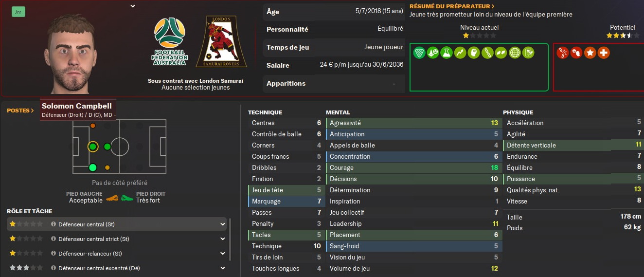Open the Postes section link

(x=20, y=111)
